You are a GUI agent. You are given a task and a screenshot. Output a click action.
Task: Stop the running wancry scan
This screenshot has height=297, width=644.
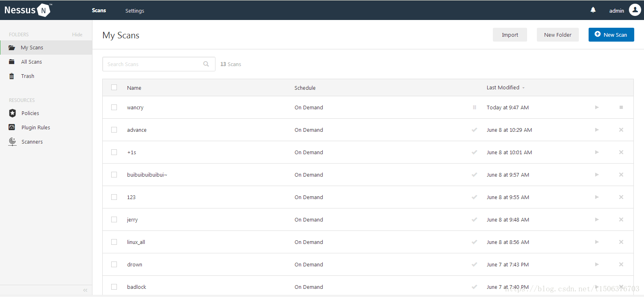pos(621,107)
